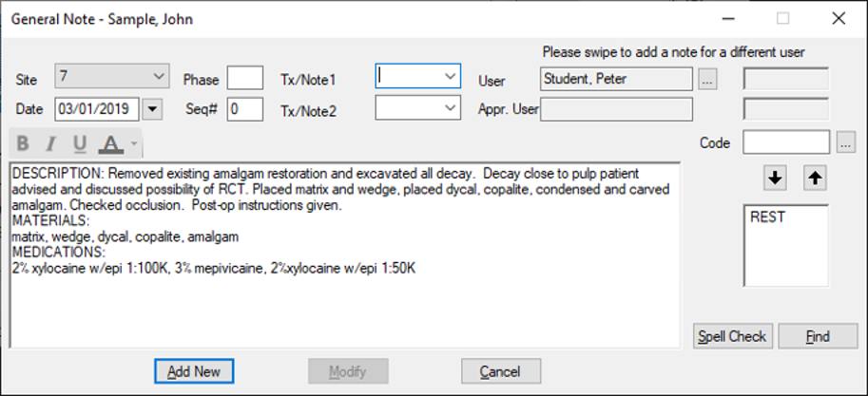Viewport: 868px width, 396px height.
Task: Open the font color dropdown arrow
Action: click(134, 144)
